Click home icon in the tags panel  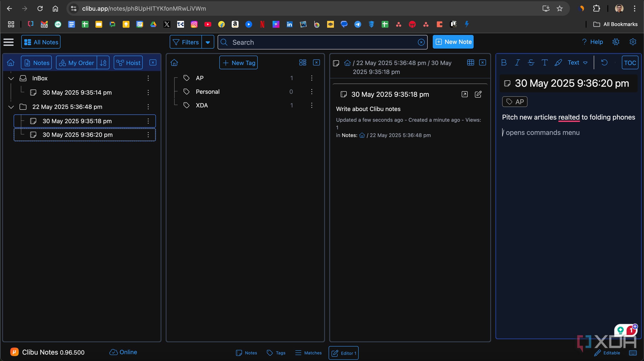click(x=174, y=62)
